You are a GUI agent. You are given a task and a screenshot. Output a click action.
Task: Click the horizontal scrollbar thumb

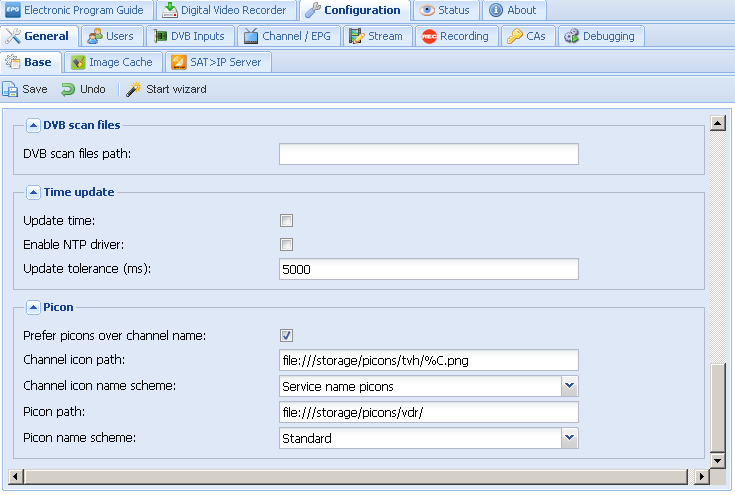click(x=356, y=477)
